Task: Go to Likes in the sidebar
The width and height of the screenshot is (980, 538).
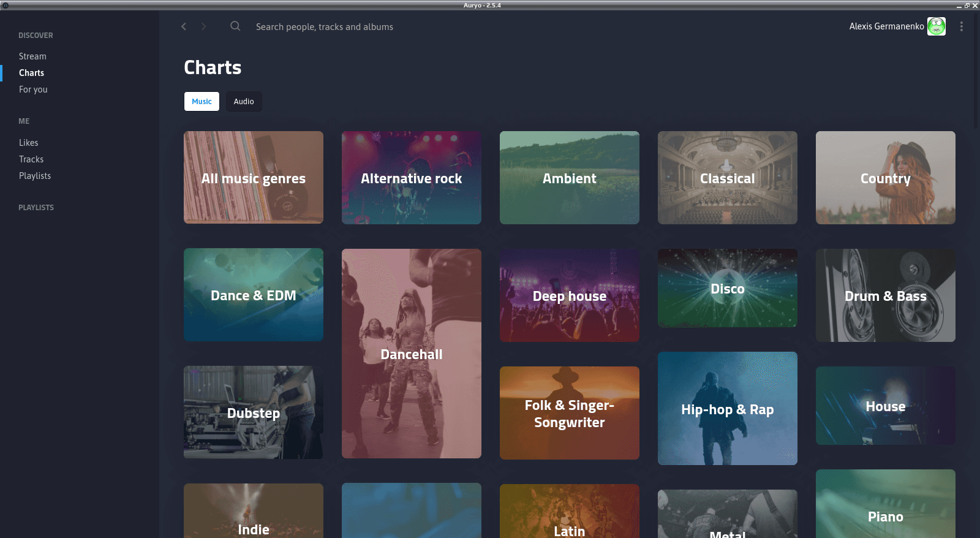Action: (x=28, y=143)
